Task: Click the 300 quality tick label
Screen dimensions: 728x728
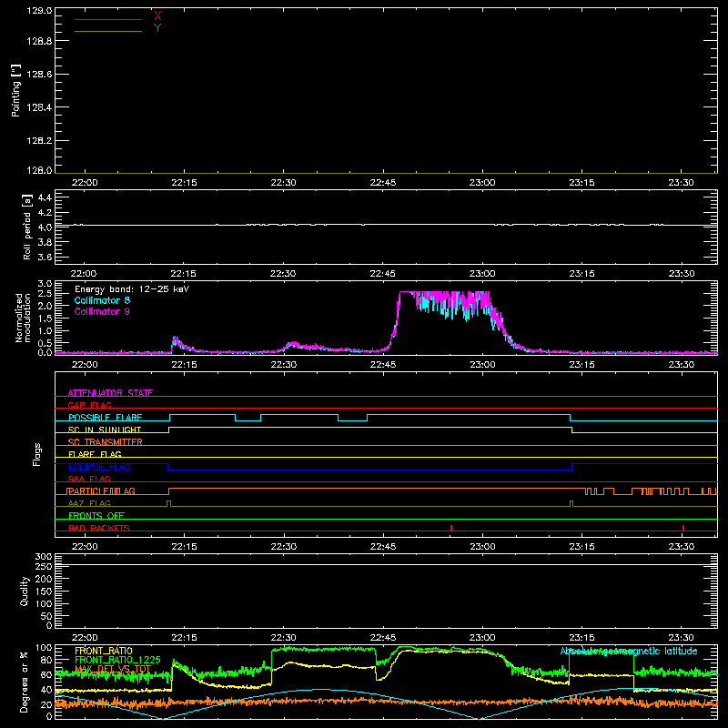Action: (x=44, y=557)
